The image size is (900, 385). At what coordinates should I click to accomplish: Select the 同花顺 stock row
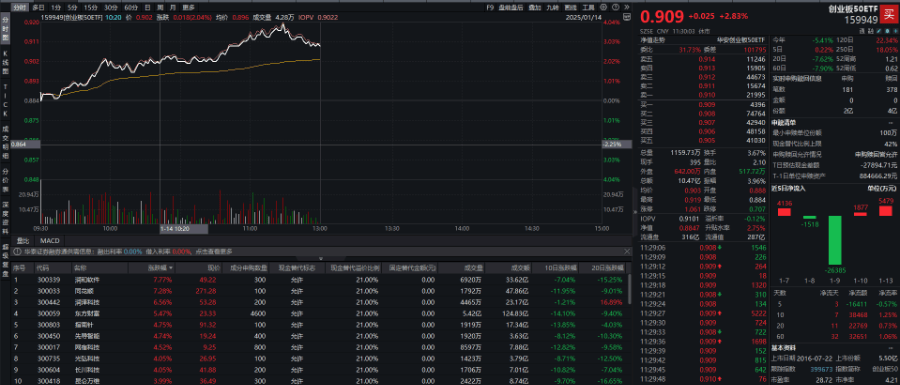coord(319,291)
